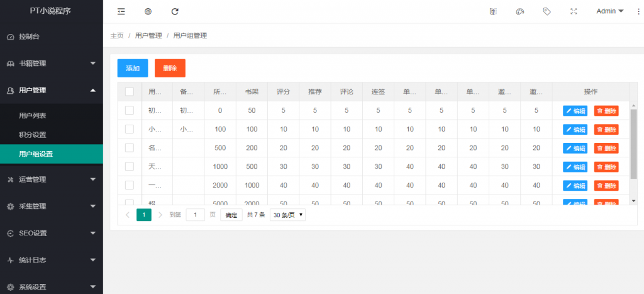Viewport: 644px width, 294px height.
Task: Click the globe icon in the top bar
Action: pos(148,11)
